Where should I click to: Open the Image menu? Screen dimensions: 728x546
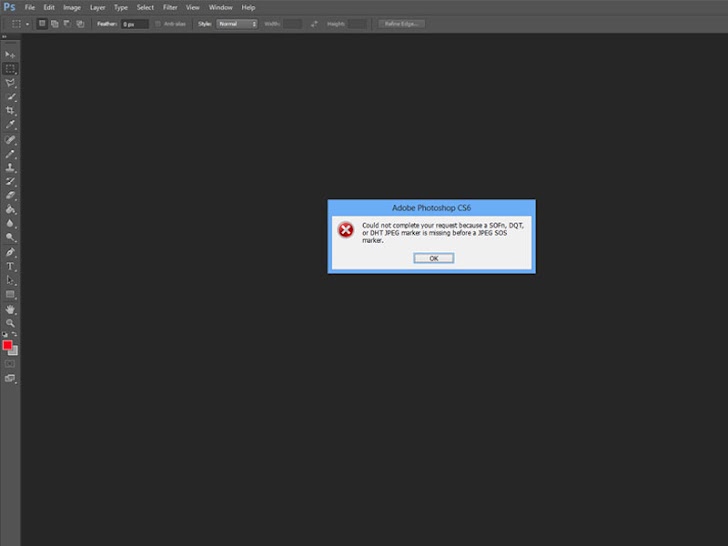pyautogui.click(x=72, y=7)
